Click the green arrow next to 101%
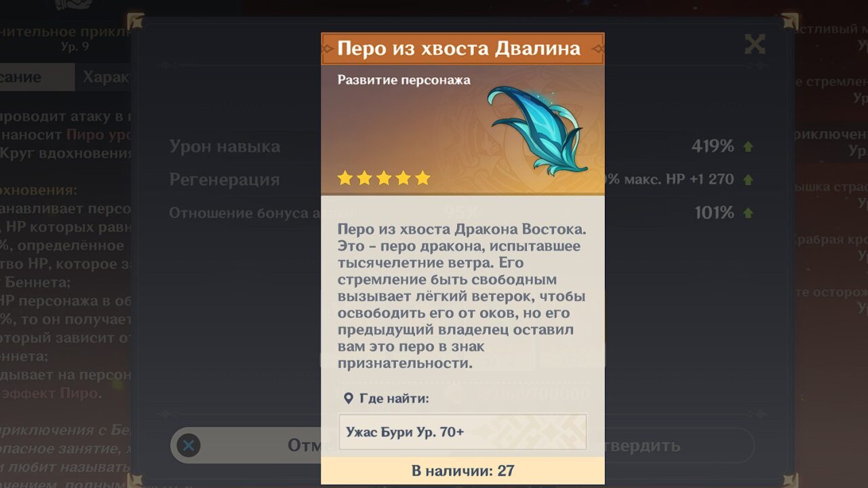The height and width of the screenshot is (488, 868). click(748, 213)
